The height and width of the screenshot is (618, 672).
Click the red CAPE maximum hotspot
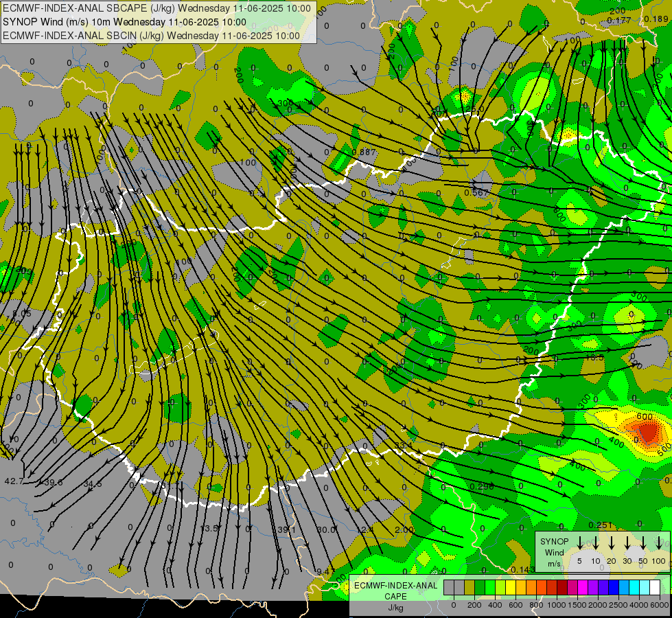(648, 431)
